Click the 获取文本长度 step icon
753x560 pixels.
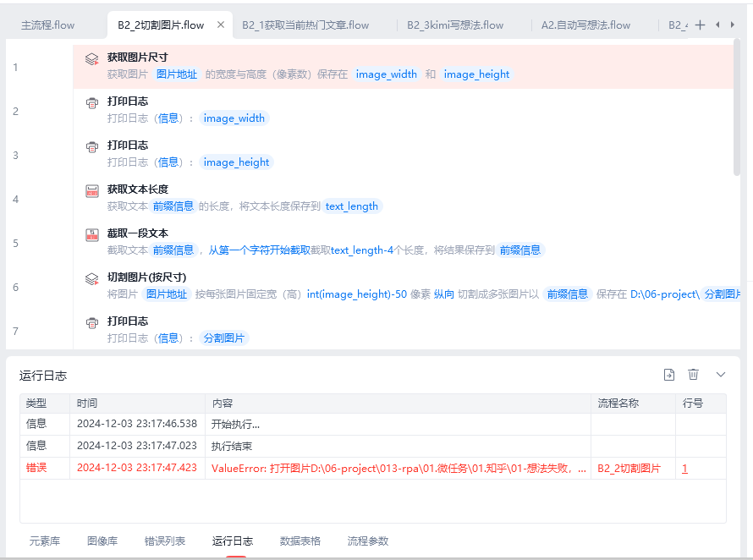coord(92,191)
